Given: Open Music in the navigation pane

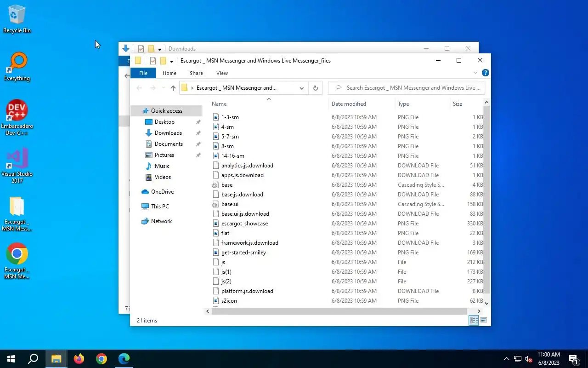Looking at the screenshot, I should point(162,166).
